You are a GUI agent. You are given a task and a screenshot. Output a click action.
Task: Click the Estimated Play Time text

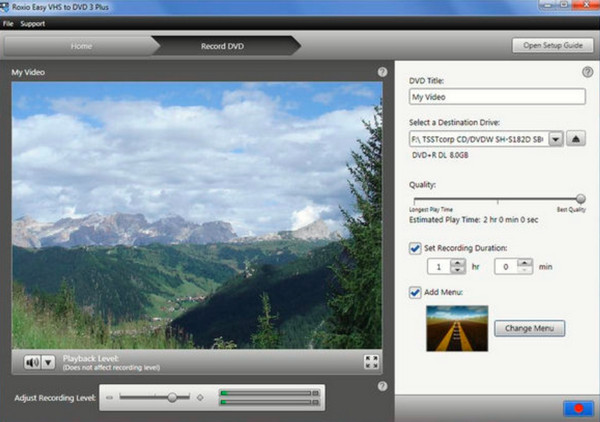473,220
